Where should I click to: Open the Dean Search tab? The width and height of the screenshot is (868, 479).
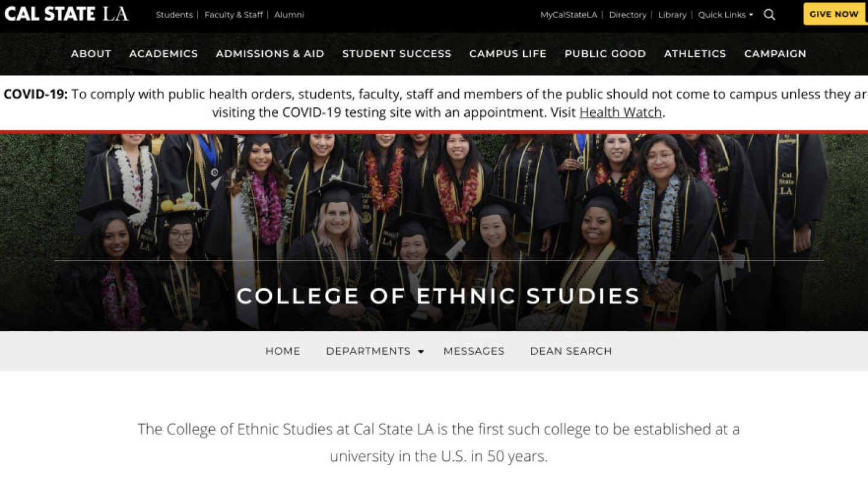pyautogui.click(x=571, y=351)
